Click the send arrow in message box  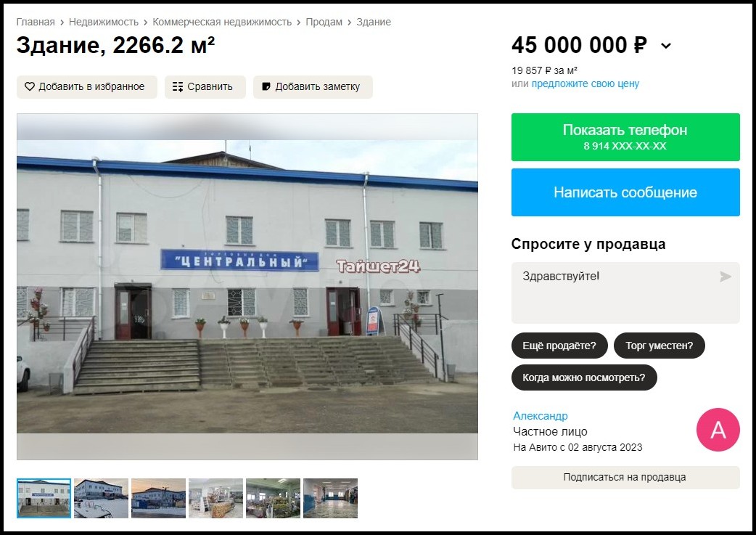725,277
